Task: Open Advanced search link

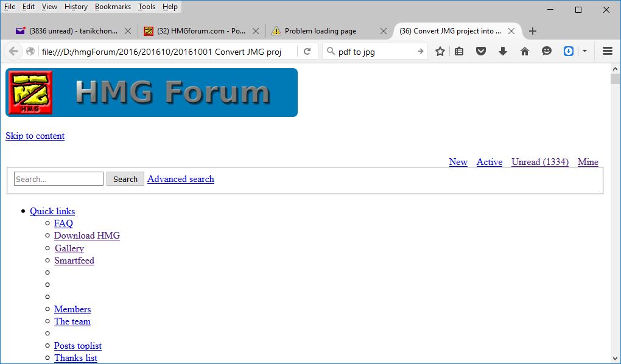Action: [181, 179]
